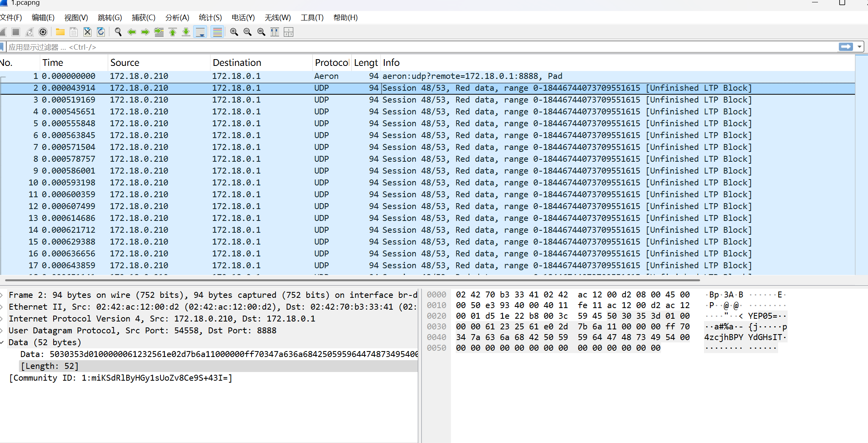Open capture options gear icon

43,32
